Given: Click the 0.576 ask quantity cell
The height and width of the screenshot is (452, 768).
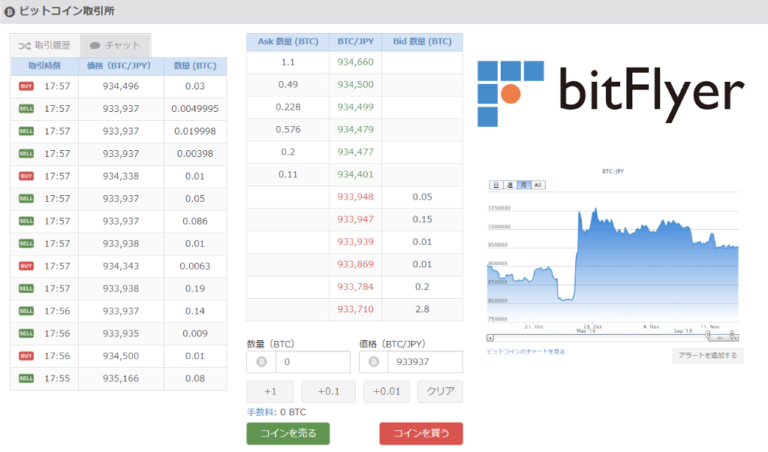Looking at the screenshot, I should click(x=288, y=130).
